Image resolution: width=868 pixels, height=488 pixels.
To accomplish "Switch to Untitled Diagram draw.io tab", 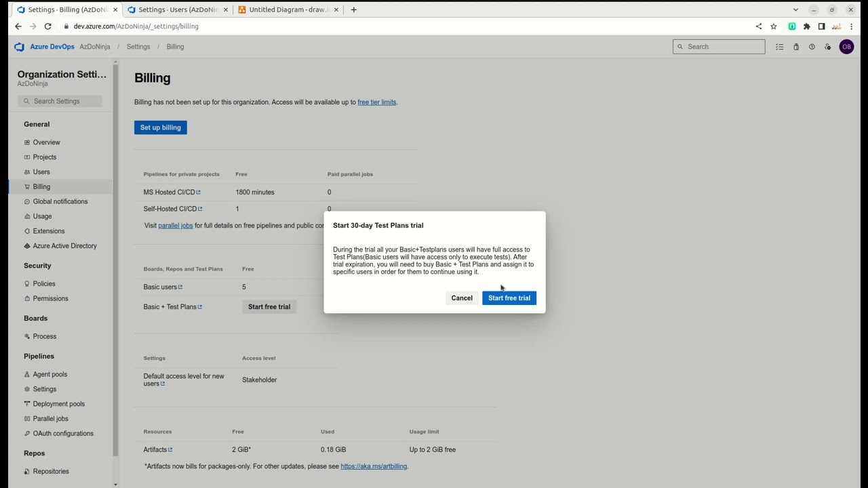I will pyautogui.click(x=288, y=9).
